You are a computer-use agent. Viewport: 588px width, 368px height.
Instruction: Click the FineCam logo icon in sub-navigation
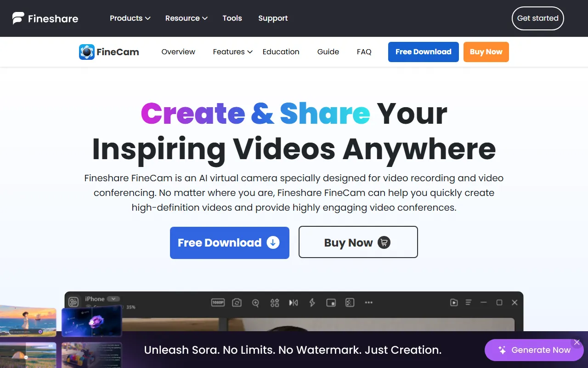tap(87, 52)
